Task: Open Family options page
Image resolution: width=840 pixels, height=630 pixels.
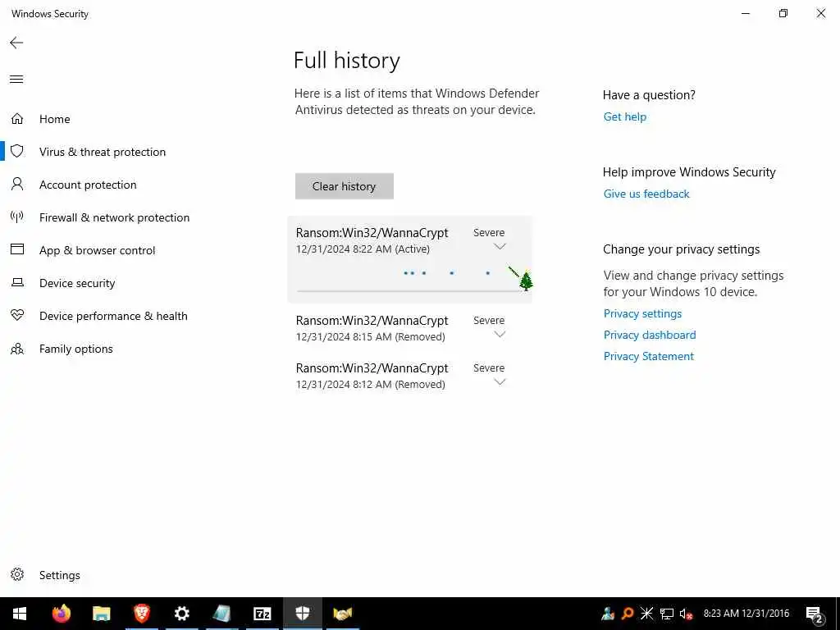Action: pyautogui.click(x=76, y=349)
